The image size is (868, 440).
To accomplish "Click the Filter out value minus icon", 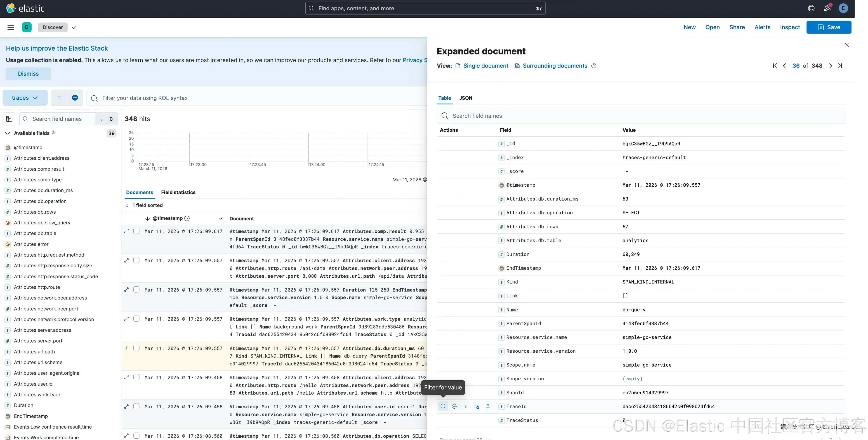I will tap(454, 406).
